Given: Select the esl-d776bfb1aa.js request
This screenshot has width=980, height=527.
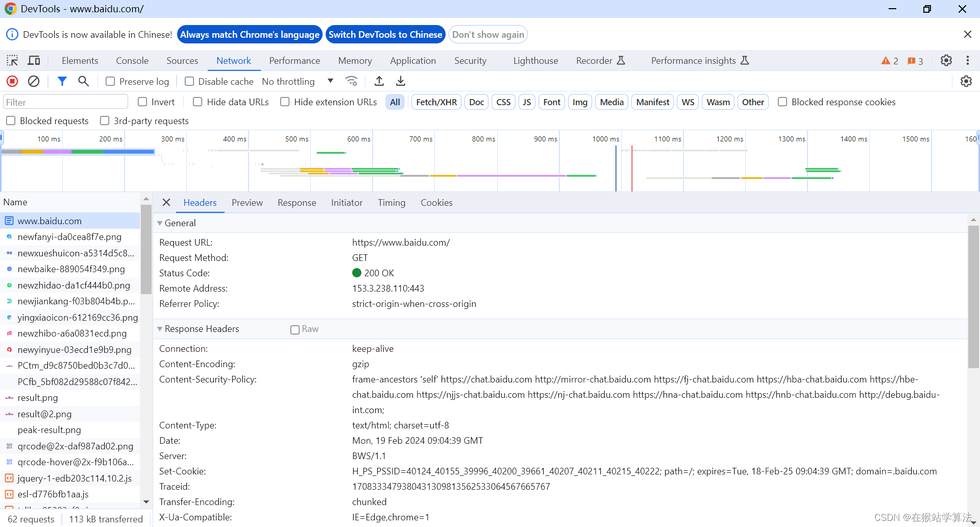Looking at the screenshot, I should tap(70, 494).
